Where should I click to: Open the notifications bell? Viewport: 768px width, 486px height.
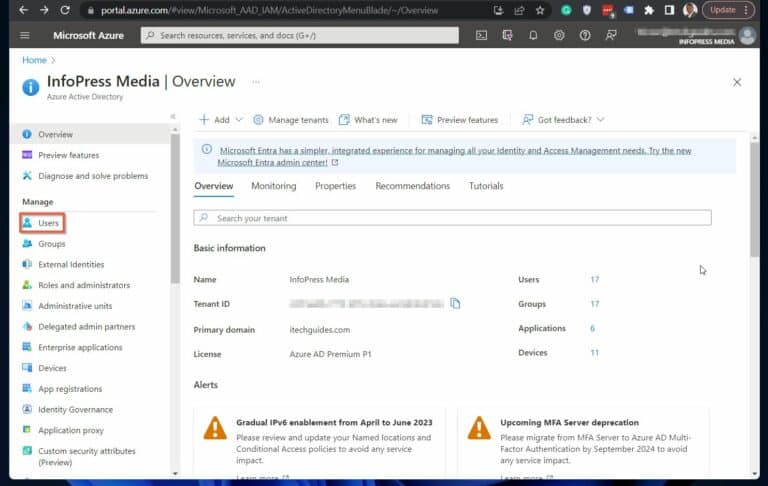(533, 35)
